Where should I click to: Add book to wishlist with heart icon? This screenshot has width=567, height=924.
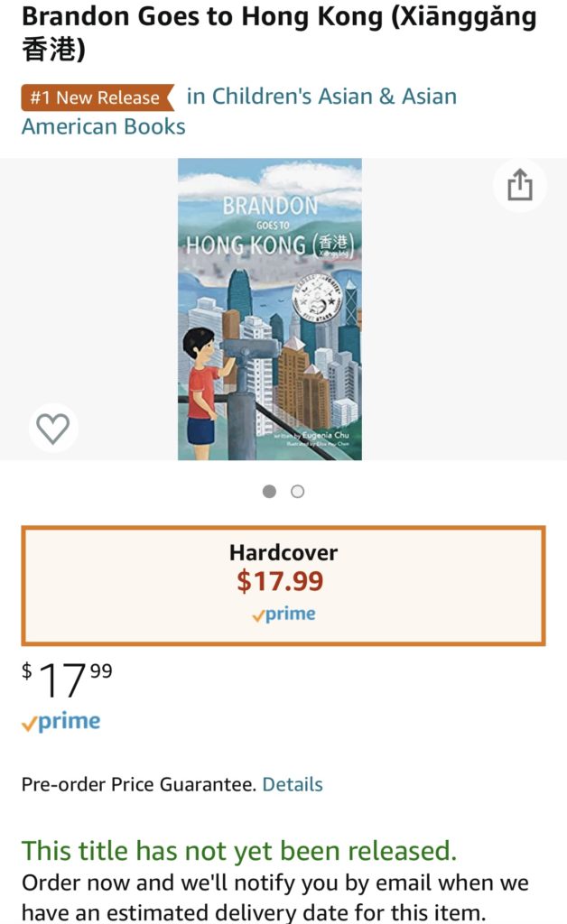(53, 428)
